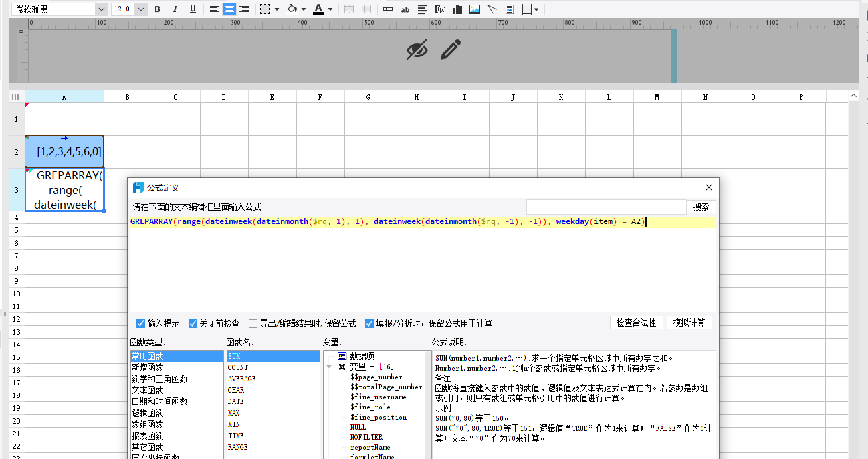Image resolution: width=868 pixels, height=459 pixels.
Task: Open the font size dropdown
Action: point(140,9)
